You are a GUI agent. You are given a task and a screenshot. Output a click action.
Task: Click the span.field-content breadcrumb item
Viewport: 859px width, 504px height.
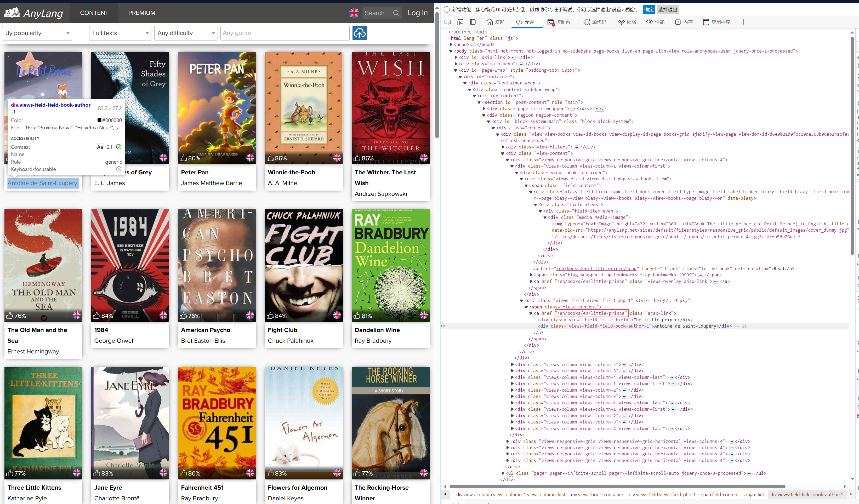point(720,494)
